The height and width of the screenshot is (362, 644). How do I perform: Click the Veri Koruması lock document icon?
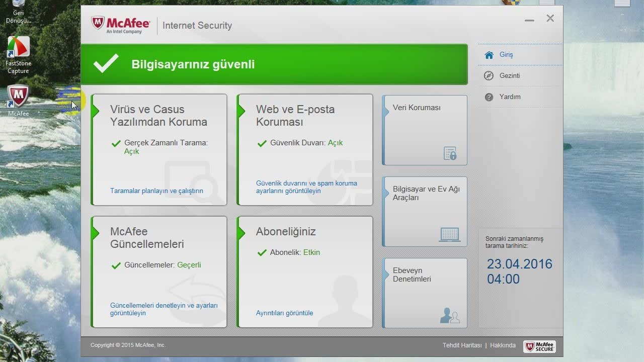click(x=450, y=153)
